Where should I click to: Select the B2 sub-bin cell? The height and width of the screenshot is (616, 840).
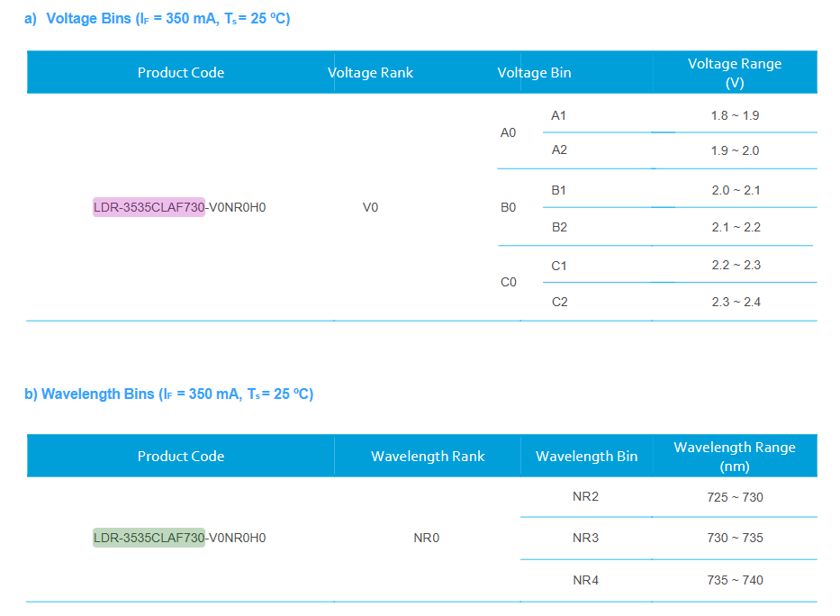click(559, 227)
